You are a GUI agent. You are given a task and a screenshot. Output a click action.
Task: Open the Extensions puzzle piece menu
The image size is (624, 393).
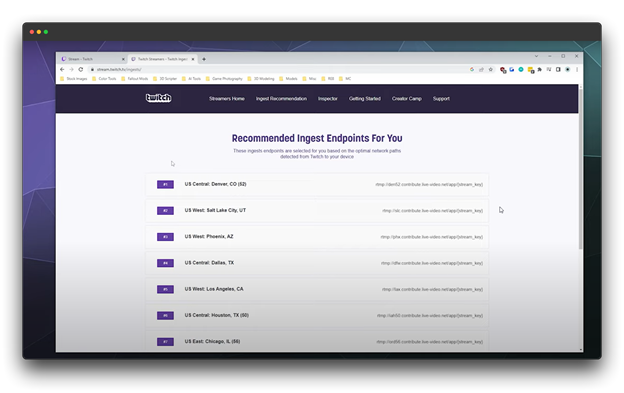[x=540, y=69]
